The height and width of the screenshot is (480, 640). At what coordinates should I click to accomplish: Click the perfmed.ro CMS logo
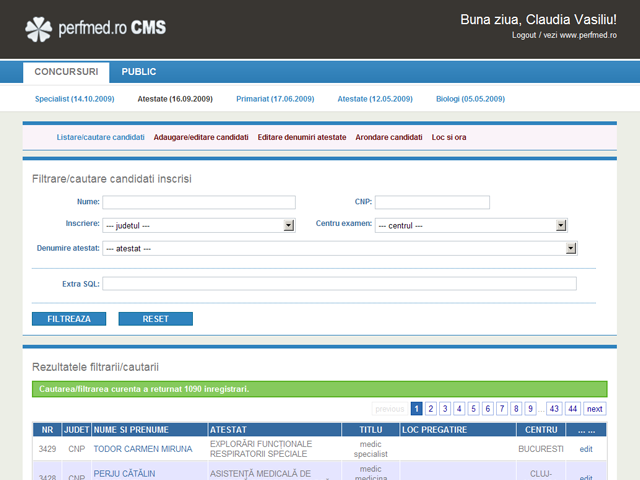click(95, 29)
